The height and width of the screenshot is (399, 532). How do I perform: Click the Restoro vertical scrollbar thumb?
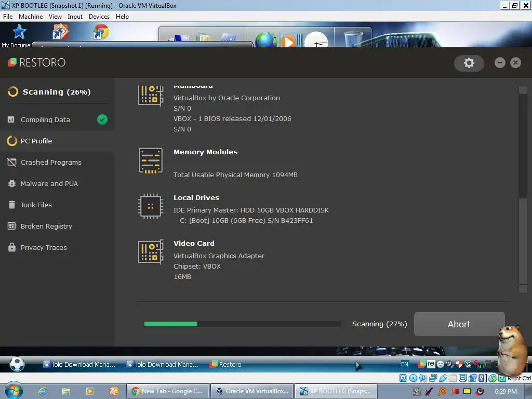pos(523,241)
